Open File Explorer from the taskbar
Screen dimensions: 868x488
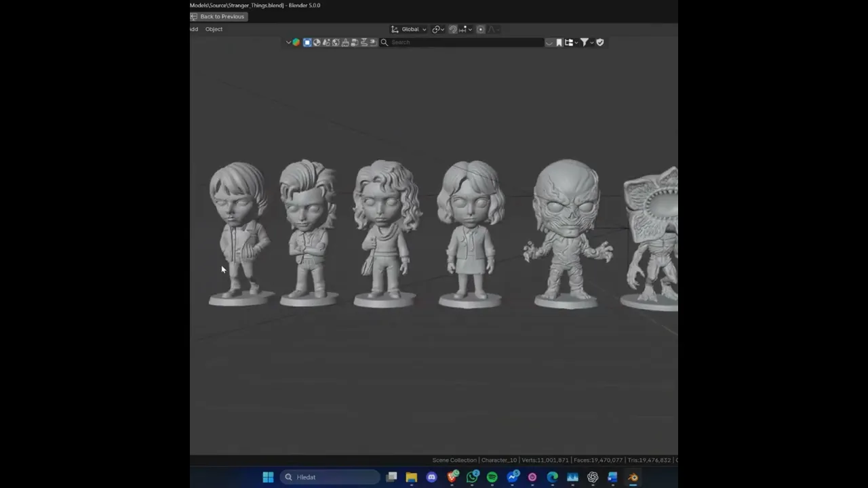[412, 477]
